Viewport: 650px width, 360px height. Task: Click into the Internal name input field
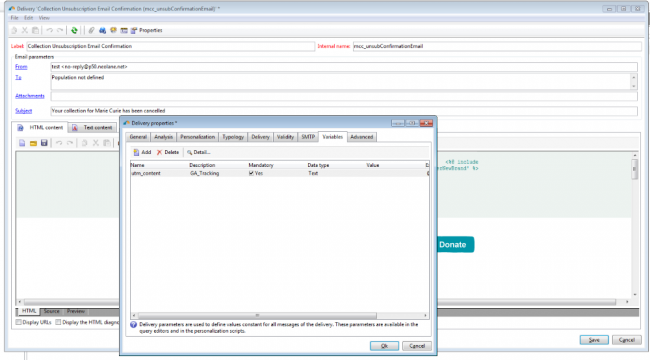click(x=497, y=46)
